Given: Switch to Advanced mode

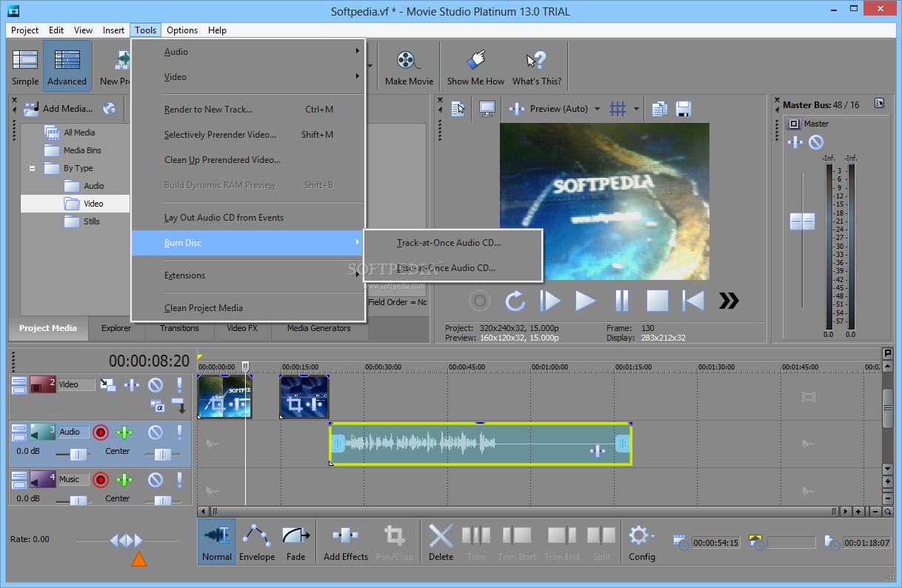Looking at the screenshot, I should (67, 67).
